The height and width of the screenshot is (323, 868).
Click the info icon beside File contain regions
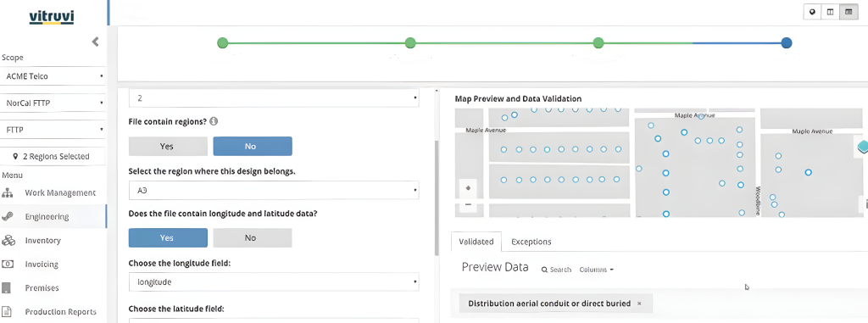pyautogui.click(x=214, y=121)
